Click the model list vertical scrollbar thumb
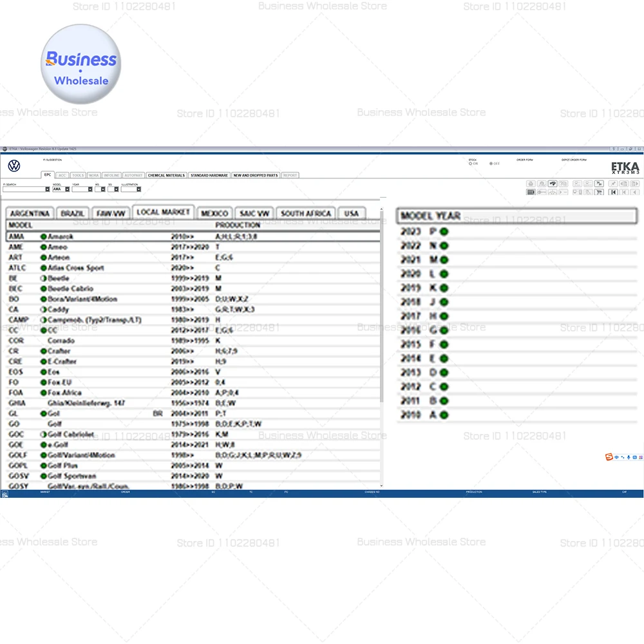The image size is (644, 644). [x=381, y=307]
